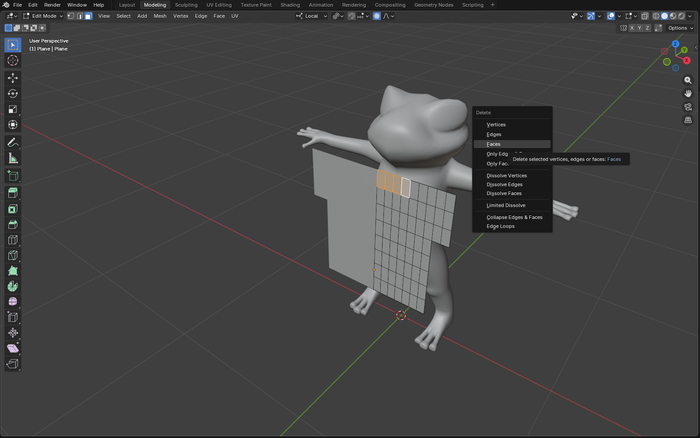Choose Faces in the Delete menu
The width and height of the screenshot is (700, 438).
pos(494,144)
